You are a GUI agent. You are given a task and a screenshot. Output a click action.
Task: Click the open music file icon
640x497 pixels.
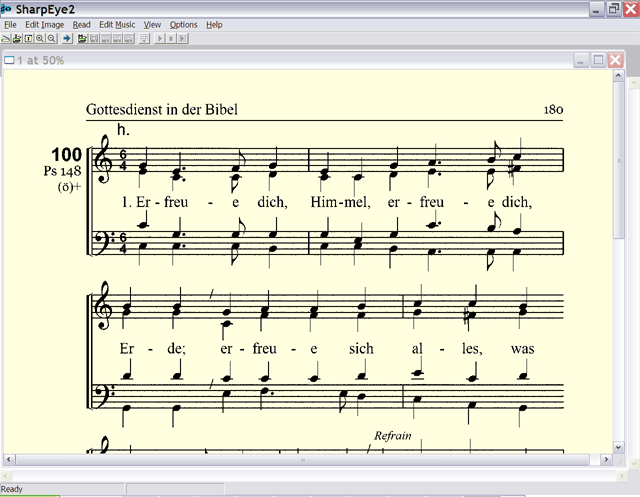click(x=82, y=39)
